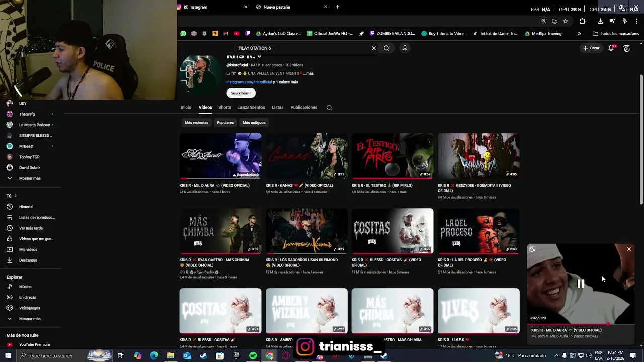The image size is (644, 362).
Task: Filter videos by Más antiguos
Action: pos(254,123)
